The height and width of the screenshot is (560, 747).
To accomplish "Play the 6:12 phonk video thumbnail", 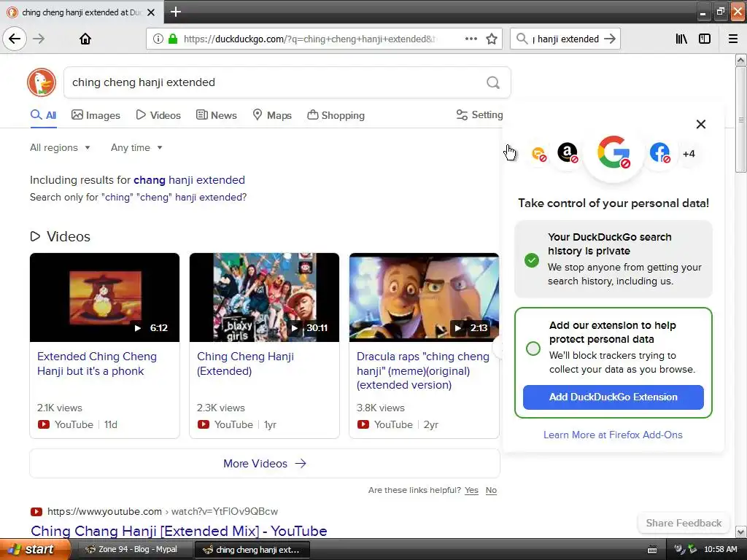I will pos(105,297).
